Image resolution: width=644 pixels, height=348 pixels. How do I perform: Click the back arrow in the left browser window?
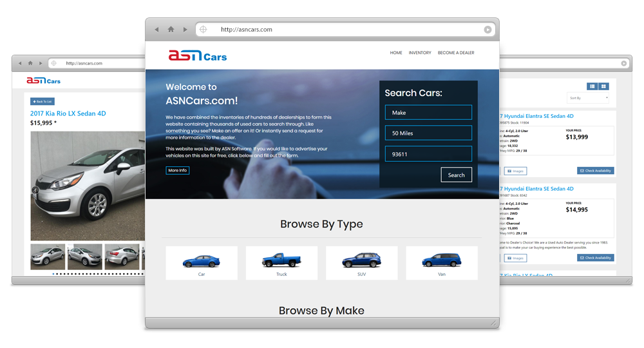click(20, 63)
